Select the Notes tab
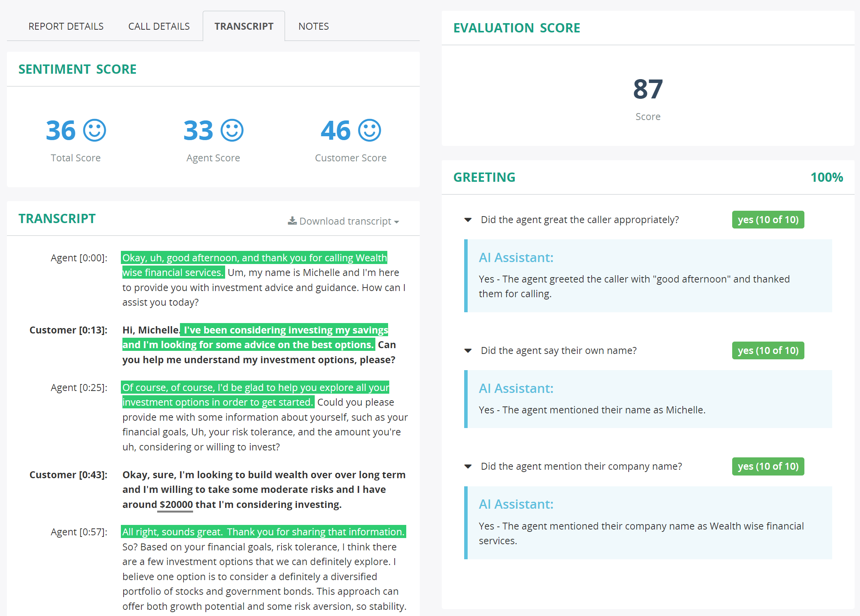Image resolution: width=860 pixels, height=616 pixels. (x=313, y=26)
